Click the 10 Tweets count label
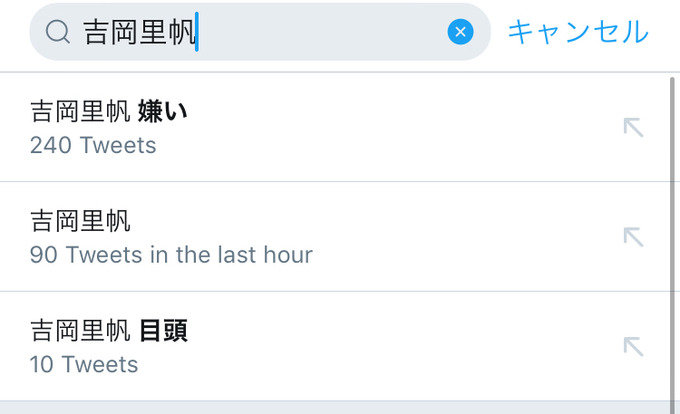This screenshot has width=680, height=414. (84, 364)
